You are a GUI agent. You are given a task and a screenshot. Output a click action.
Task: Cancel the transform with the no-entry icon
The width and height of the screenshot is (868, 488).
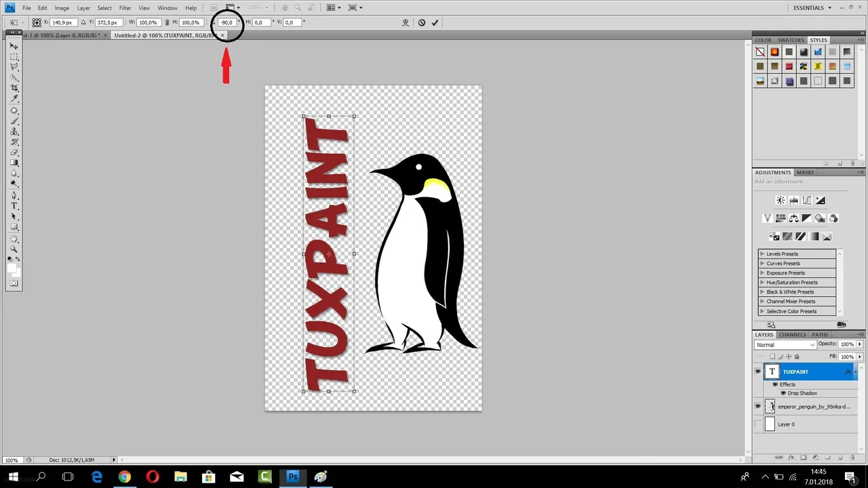point(422,22)
